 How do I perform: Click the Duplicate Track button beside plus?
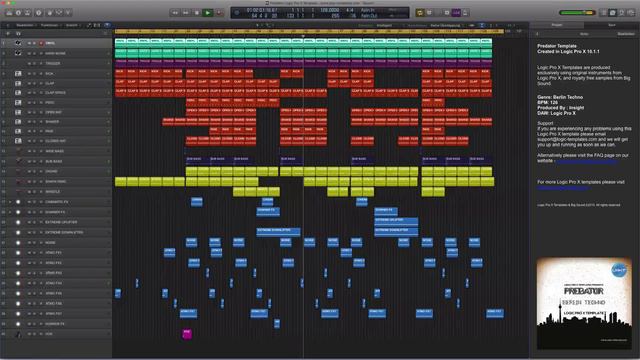pyautogui.click(x=18, y=33)
